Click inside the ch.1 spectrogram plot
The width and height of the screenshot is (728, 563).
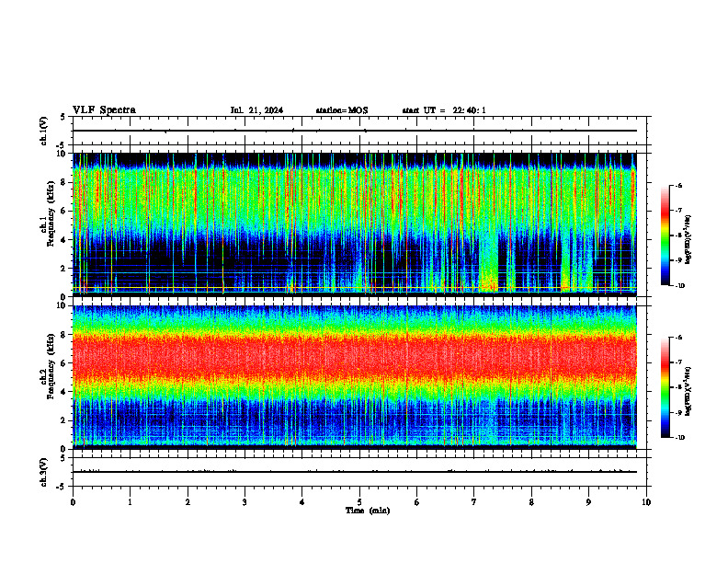click(x=355, y=224)
